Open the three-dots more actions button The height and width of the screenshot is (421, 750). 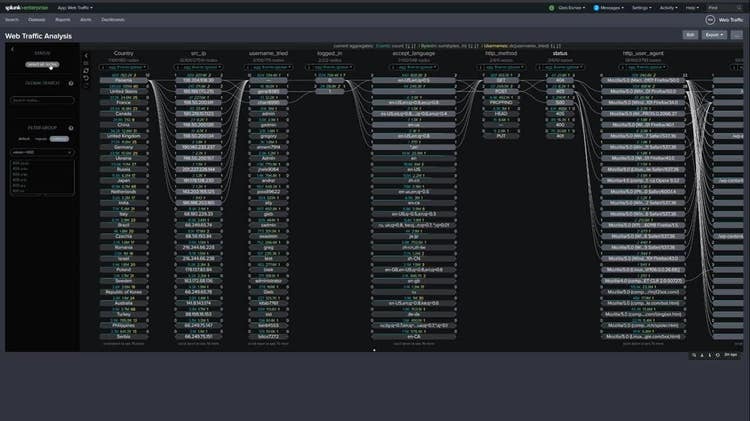click(736, 34)
